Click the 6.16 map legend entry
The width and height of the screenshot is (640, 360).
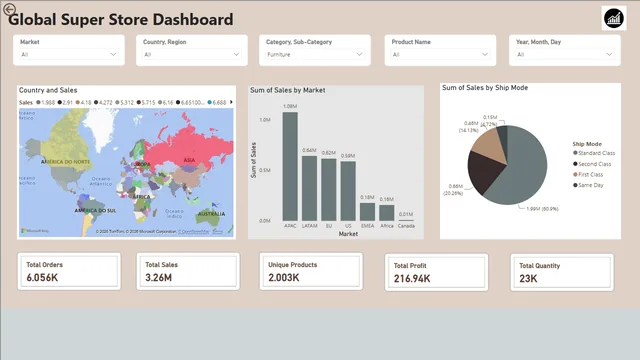pyautogui.click(x=166, y=102)
